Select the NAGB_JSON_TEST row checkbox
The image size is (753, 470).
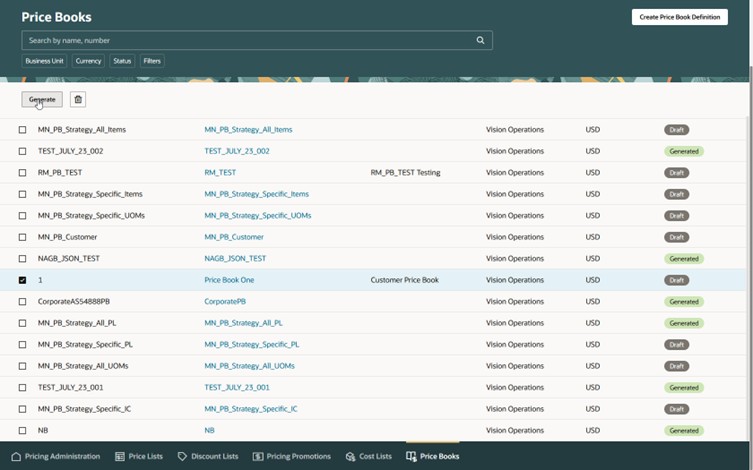coord(22,258)
